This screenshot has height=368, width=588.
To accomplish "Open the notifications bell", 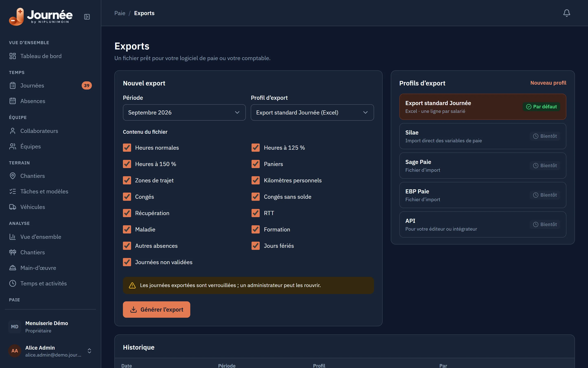I will pyautogui.click(x=566, y=13).
